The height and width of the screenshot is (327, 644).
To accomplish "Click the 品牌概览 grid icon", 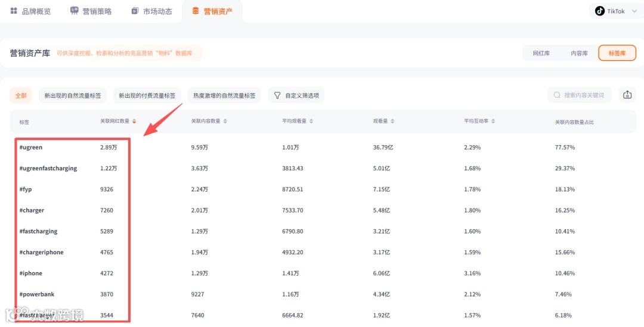I will coord(14,11).
